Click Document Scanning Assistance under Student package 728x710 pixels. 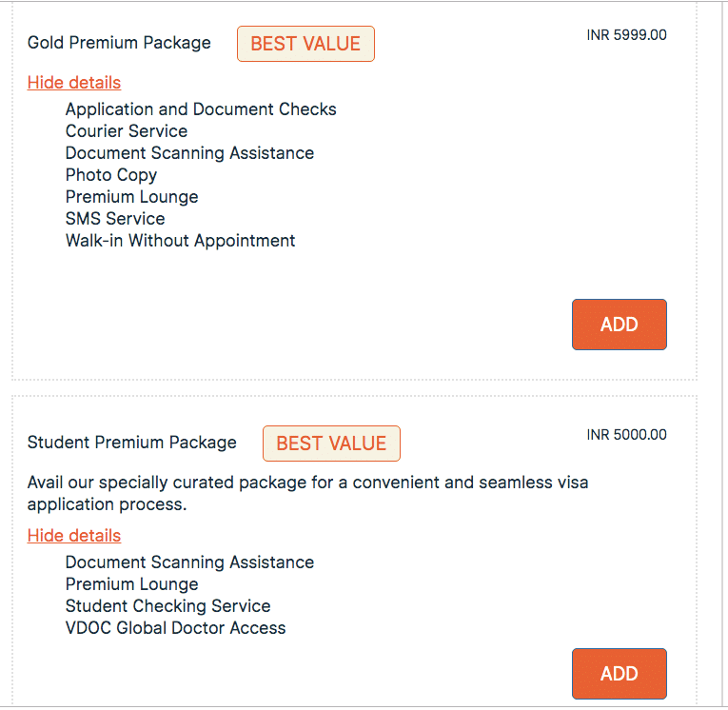(189, 562)
